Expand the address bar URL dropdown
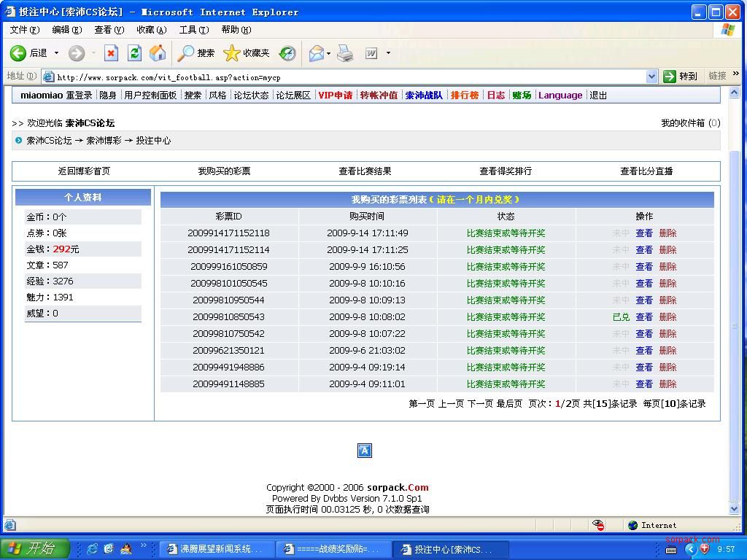The height and width of the screenshot is (560, 747). (651, 77)
